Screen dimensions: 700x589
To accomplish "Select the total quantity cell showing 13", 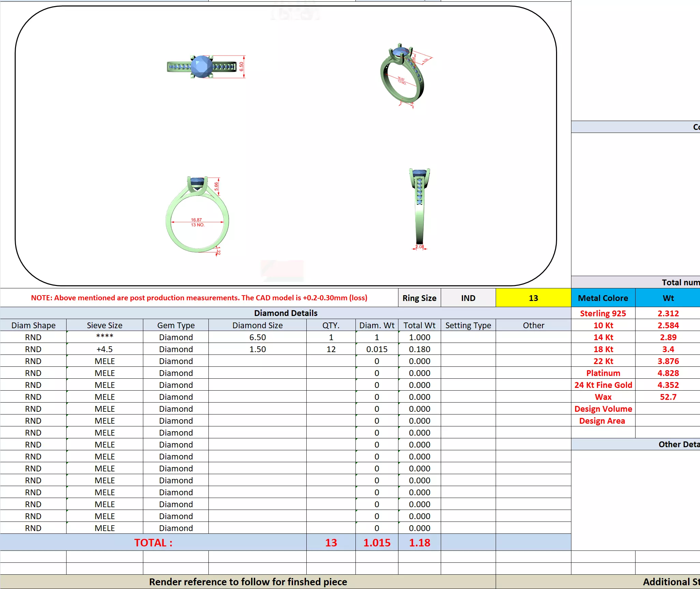I will [331, 542].
